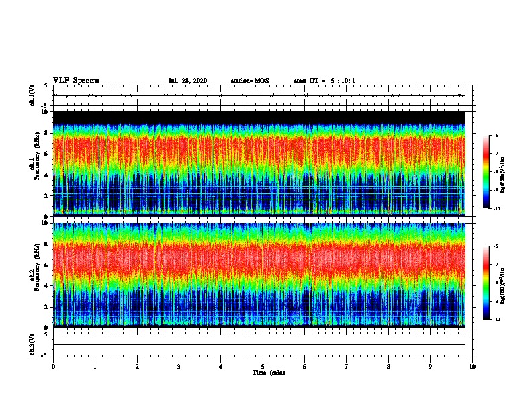The height and width of the screenshot is (411, 532).
Task: Select the "Time (min)" axis label
Action: (269, 373)
